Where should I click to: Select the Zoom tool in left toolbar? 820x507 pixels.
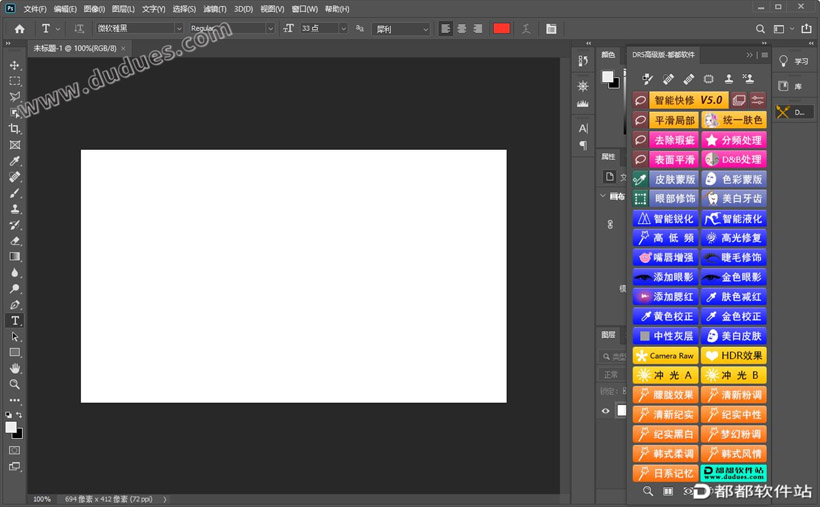point(15,385)
